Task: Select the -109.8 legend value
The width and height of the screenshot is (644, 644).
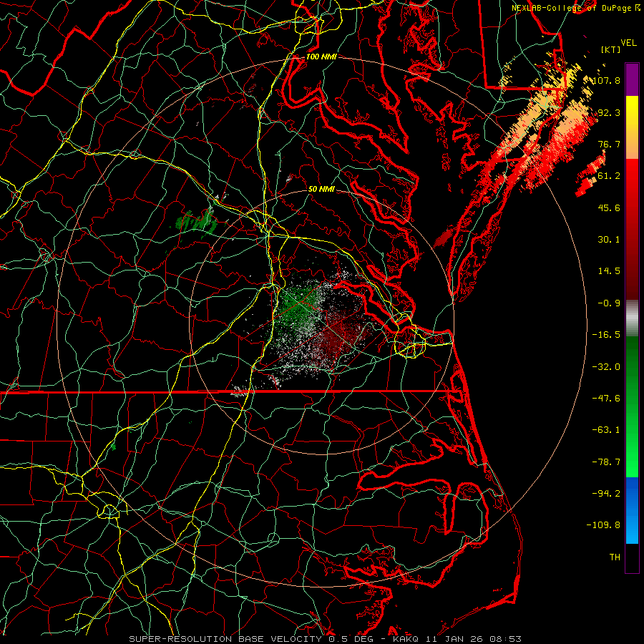Action: [x=603, y=525]
